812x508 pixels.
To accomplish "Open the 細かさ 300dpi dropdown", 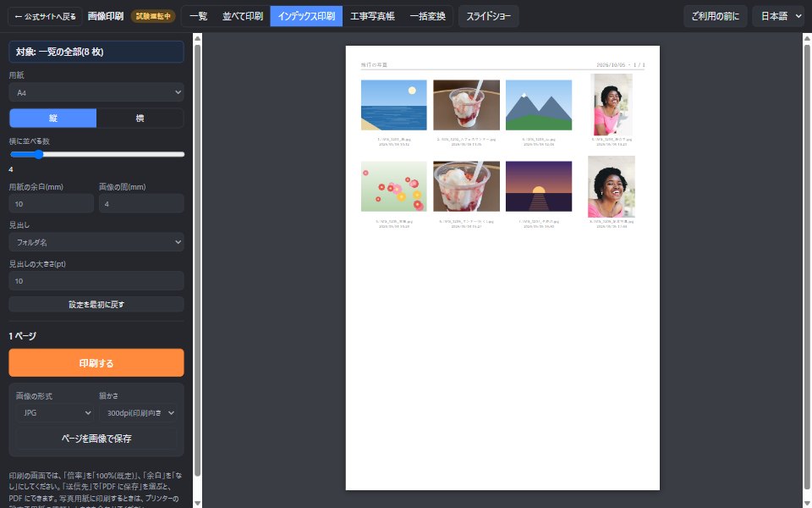I will (x=138, y=413).
